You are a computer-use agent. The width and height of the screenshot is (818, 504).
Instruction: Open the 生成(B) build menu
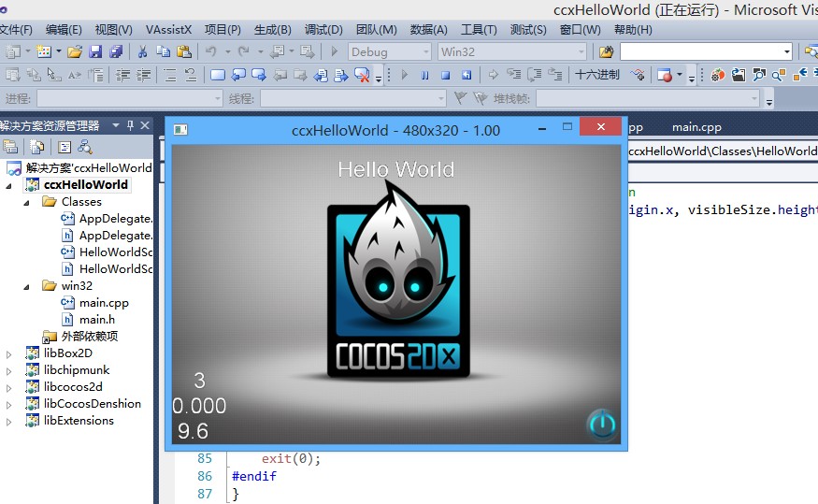(x=273, y=30)
